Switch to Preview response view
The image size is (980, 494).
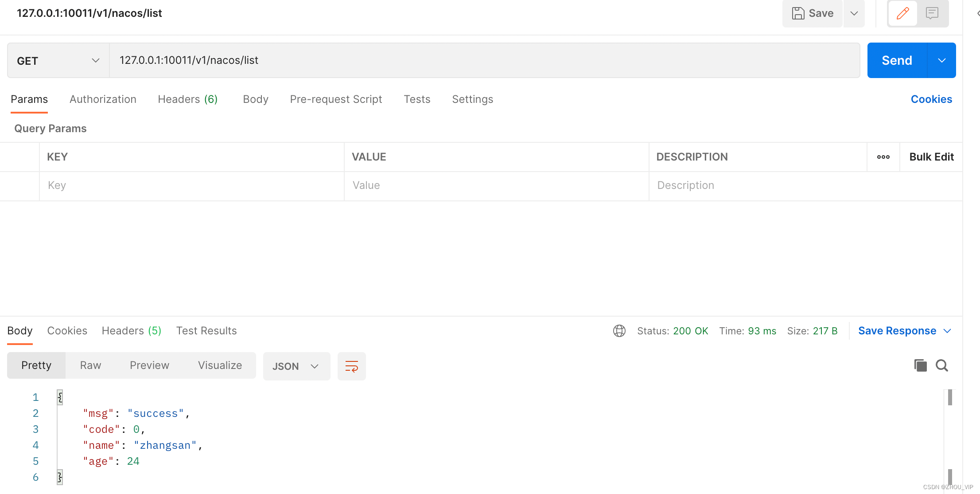[x=149, y=365]
